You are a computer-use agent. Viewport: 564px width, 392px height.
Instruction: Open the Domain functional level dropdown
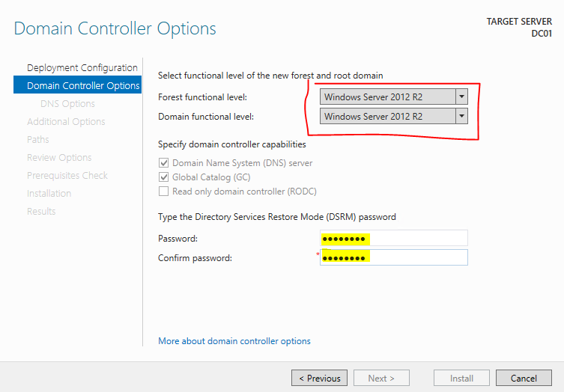pyautogui.click(x=394, y=116)
